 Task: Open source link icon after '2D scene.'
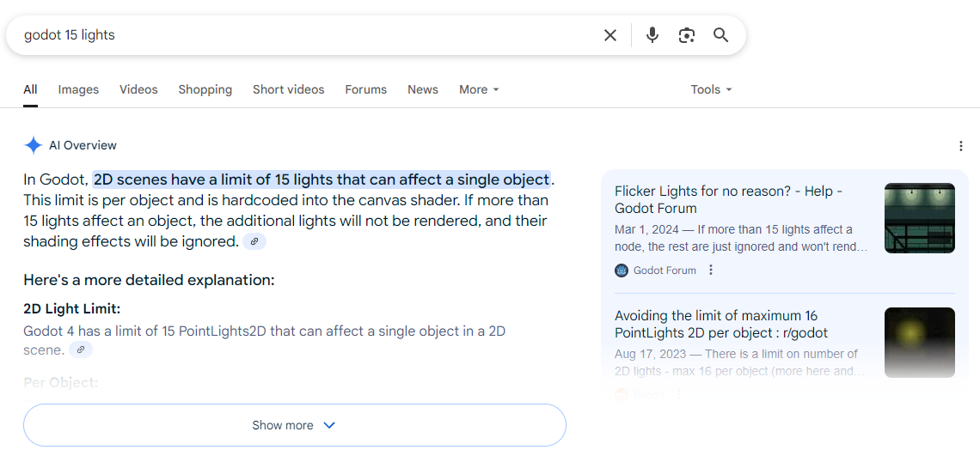coord(81,350)
